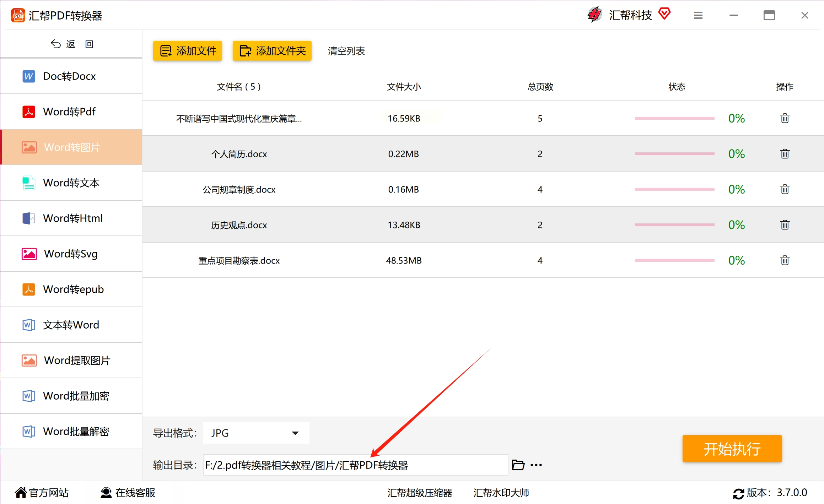This screenshot has width=824, height=504.
Task: Click the 输出目录 path input field
Action: pyautogui.click(x=355, y=465)
